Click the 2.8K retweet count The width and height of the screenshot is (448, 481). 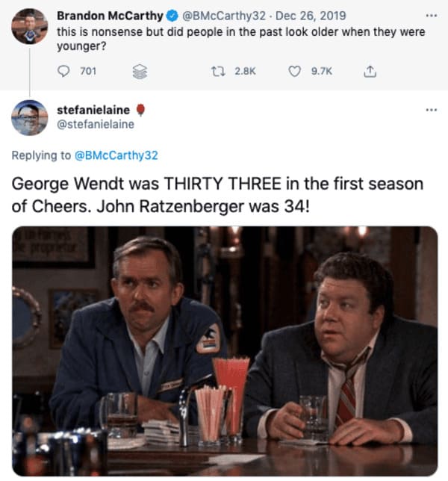pos(245,72)
